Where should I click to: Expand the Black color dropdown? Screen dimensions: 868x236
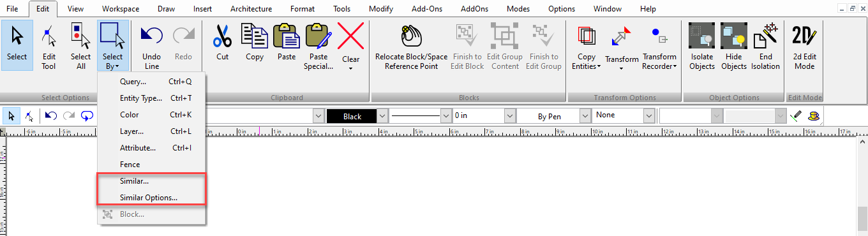click(x=382, y=116)
